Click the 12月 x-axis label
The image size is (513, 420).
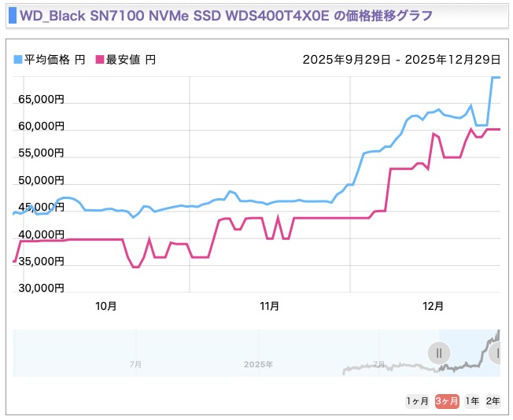pos(433,305)
